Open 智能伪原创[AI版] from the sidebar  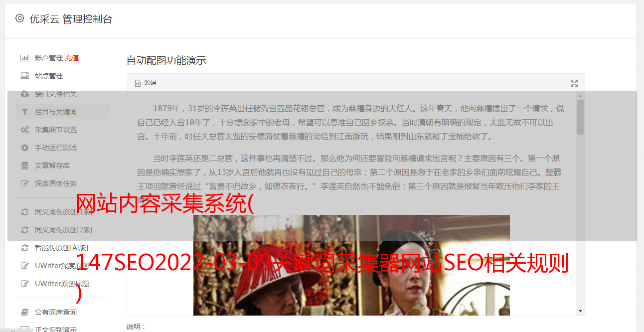[x=62, y=248]
